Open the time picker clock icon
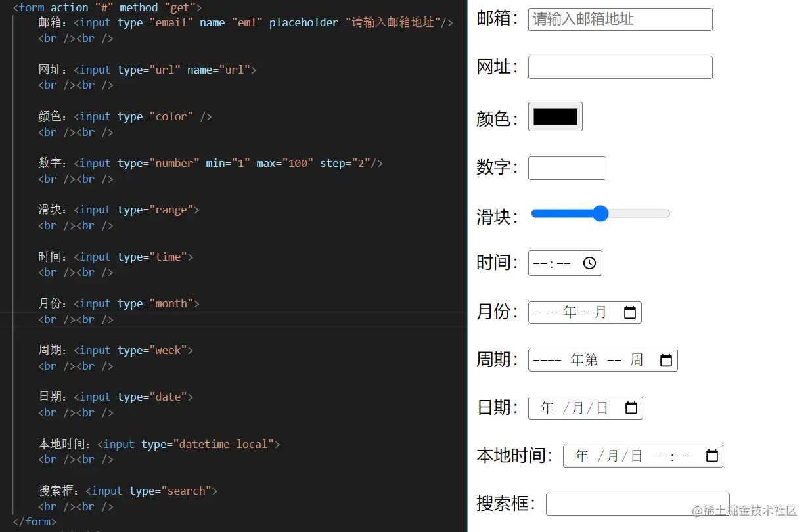Viewport: 812px width, 532px height. [x=589, y=263]
